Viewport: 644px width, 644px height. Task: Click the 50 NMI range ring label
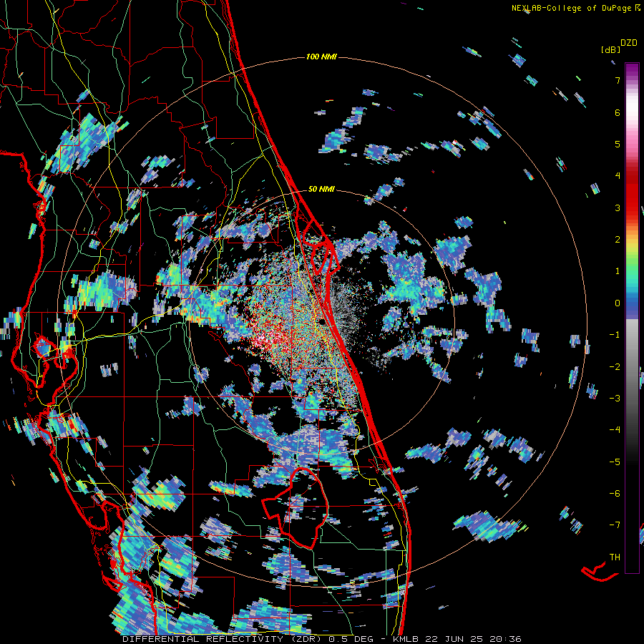[x=321, y=189]
